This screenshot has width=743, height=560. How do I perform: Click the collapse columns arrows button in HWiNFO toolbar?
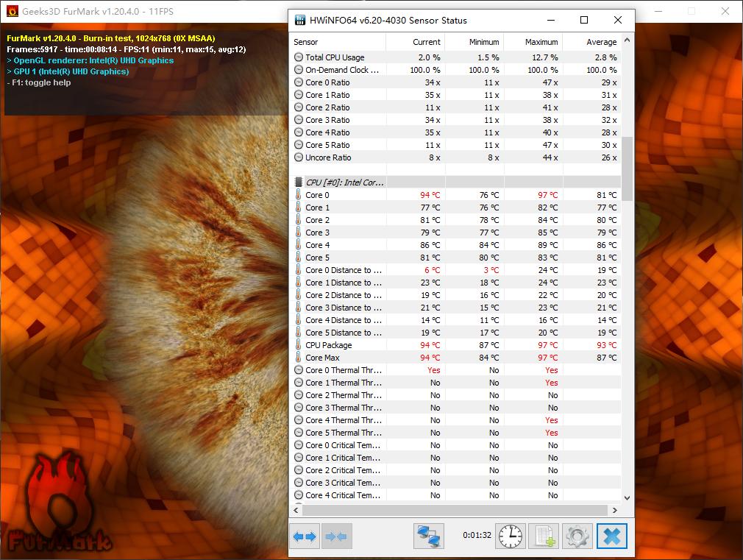coord(337,536)
